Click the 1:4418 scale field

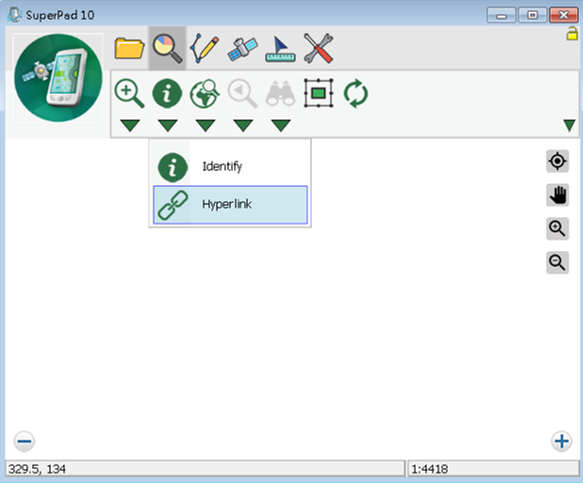pyautogui.click(x=493, y=468)
